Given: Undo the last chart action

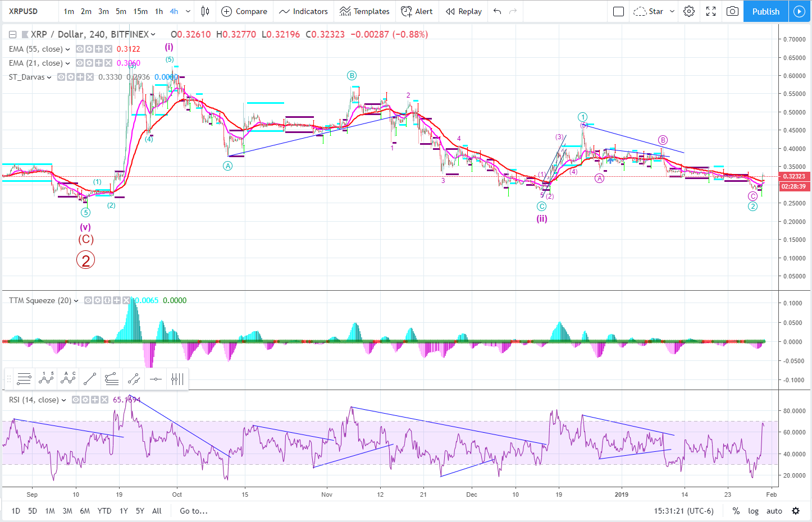Looking at the screenshot, I should coord(497,11).
